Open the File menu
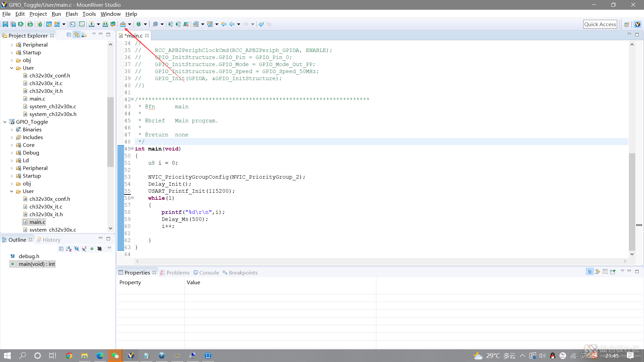Screen dimensions: 644x362 pyautogui.click(x=6, y=14)
